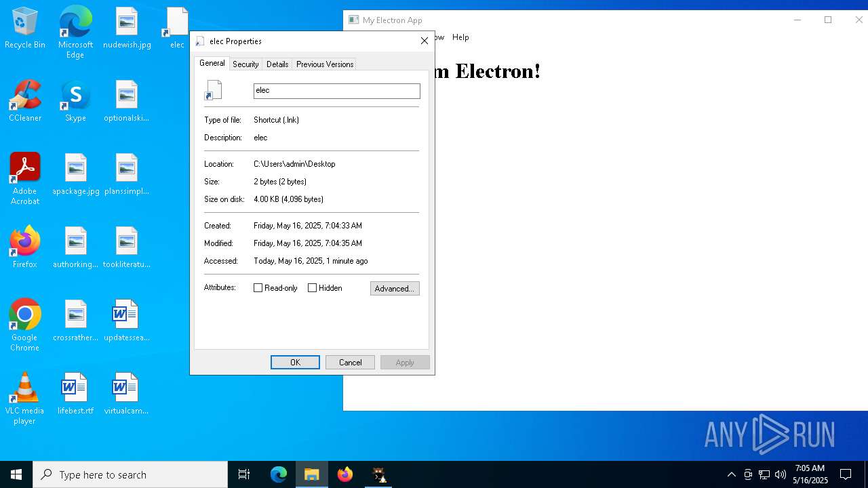Open the Help menu in Electron app
Screen dimensions: 868x488
(460, 37)
